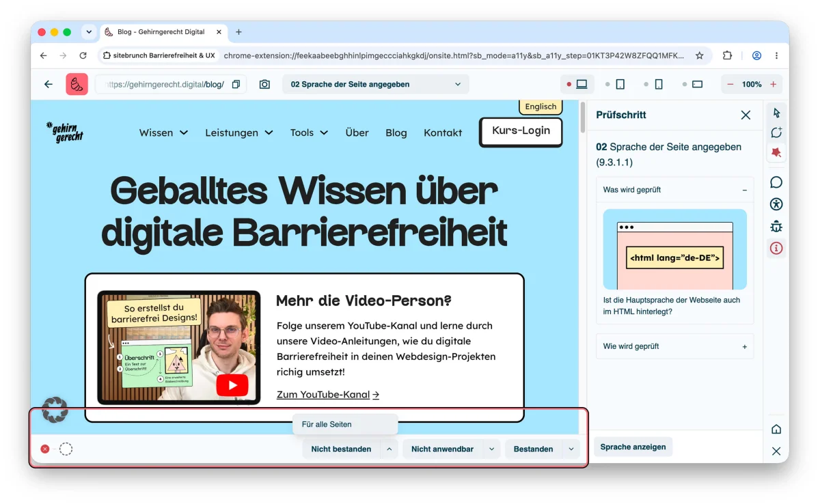Open the comments speech bubble icon
Viewport: 820px width, 504px height.
click(776, 182)
